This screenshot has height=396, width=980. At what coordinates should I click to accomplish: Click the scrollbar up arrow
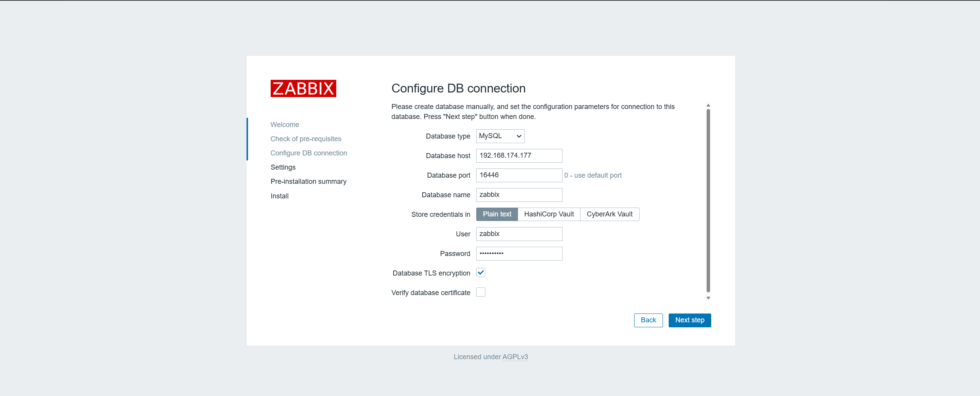[708, 106]
